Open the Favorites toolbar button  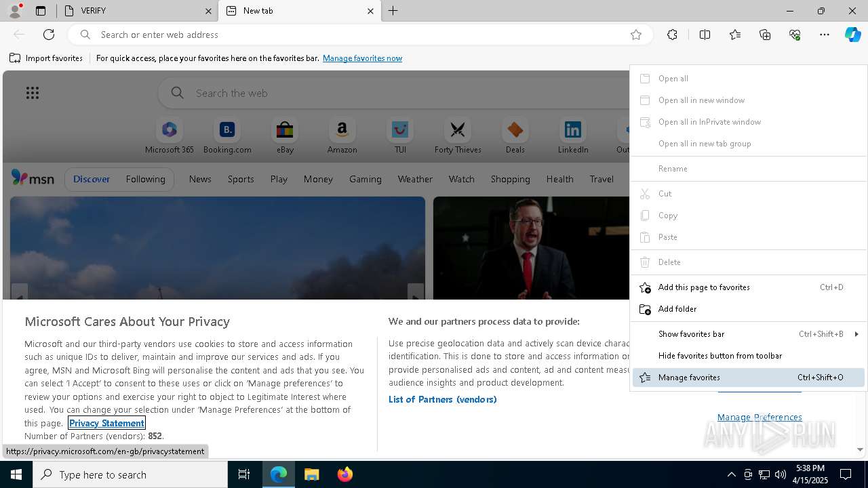pyautogui.click(x=735, y=35)
